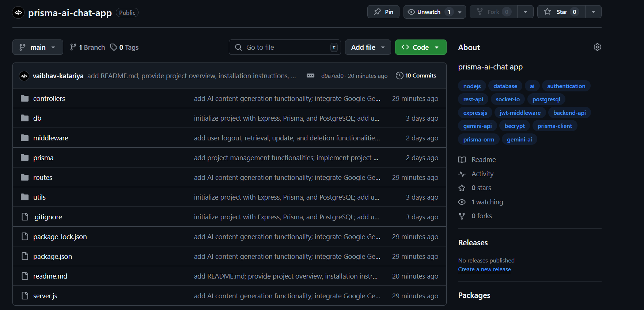Open the controllers folder
The image size is (644, 310).
coord(49,98)
